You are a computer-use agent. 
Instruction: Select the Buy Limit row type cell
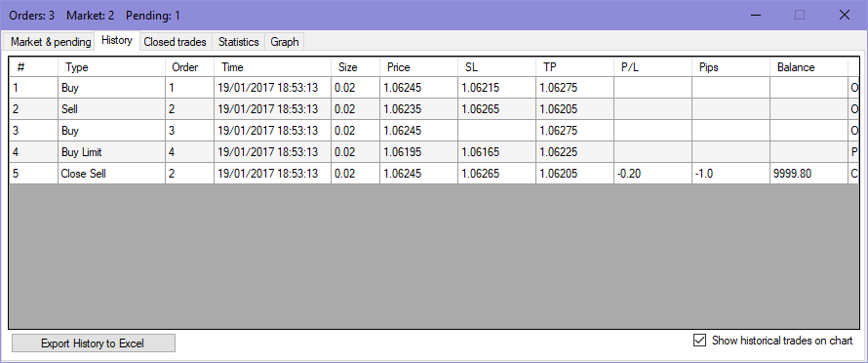(x=111, y=152)
